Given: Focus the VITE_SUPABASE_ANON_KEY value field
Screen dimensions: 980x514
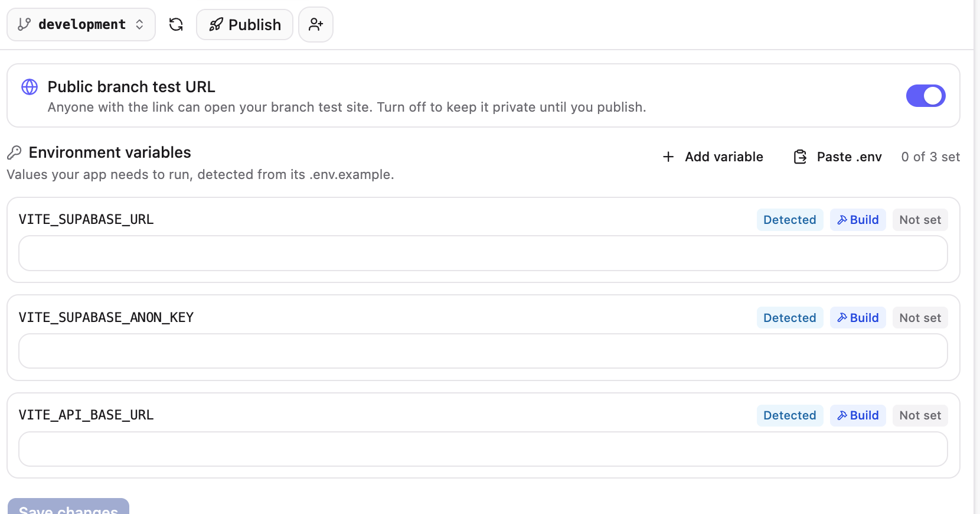Looking at the screenshot, I should pos(483,351).
